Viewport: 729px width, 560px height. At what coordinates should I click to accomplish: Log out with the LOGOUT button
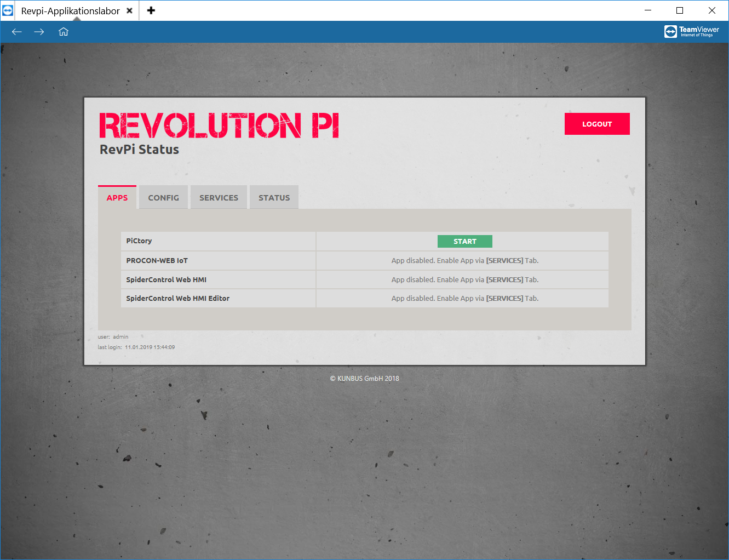(x=597, y=124)
